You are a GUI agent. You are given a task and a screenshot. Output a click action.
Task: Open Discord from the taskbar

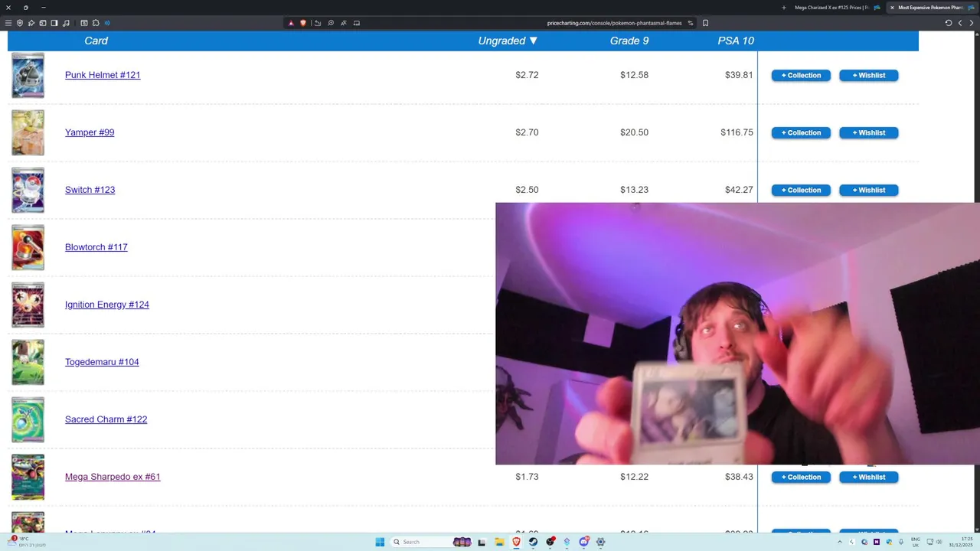584,542
